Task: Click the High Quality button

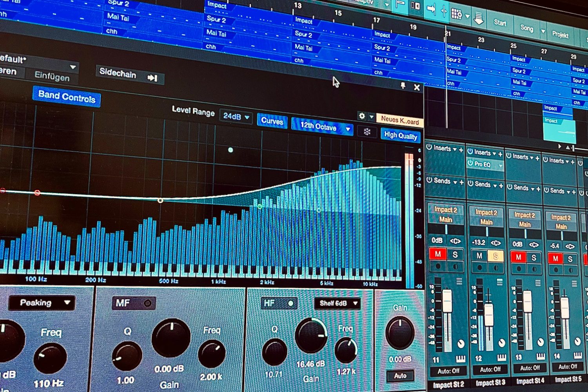Action: coord(400,135)
